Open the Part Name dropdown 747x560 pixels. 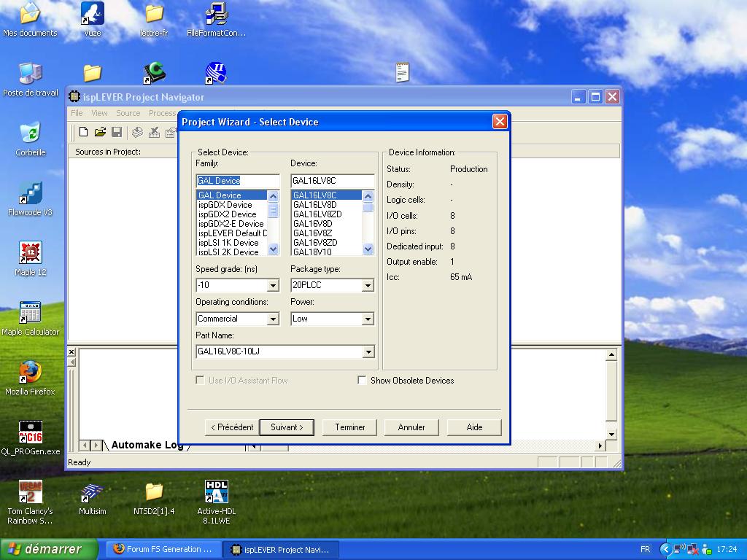point(368,352)
